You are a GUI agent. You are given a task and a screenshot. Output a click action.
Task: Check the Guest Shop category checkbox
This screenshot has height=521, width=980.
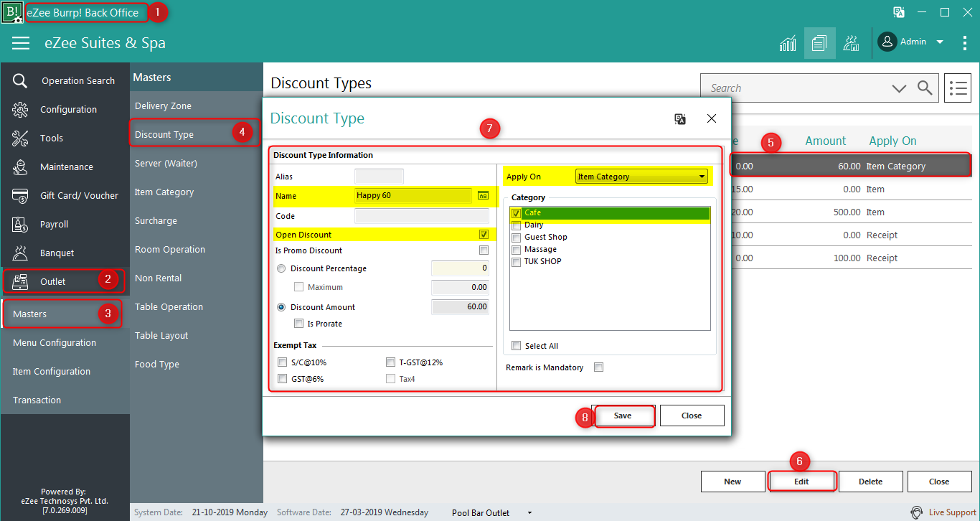(516, 238)
